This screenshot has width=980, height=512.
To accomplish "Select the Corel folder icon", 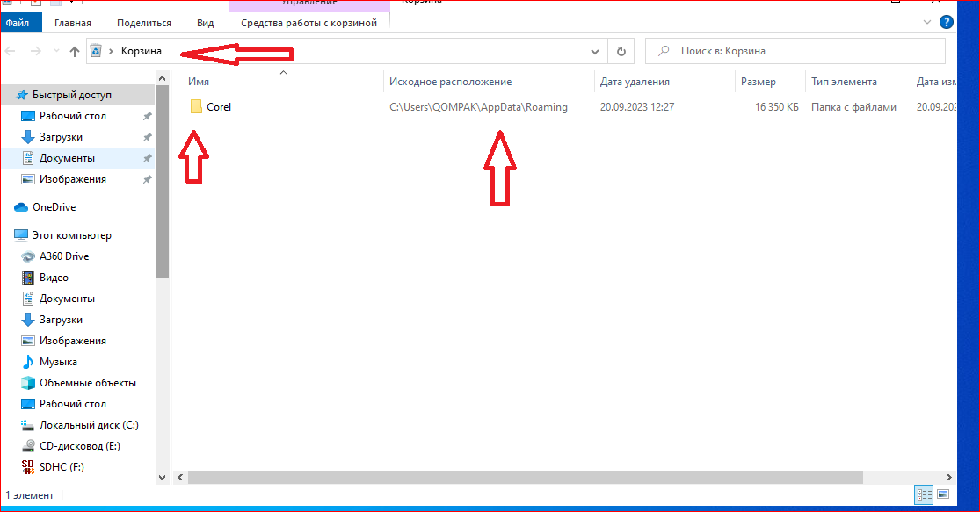I will point(196,107).
